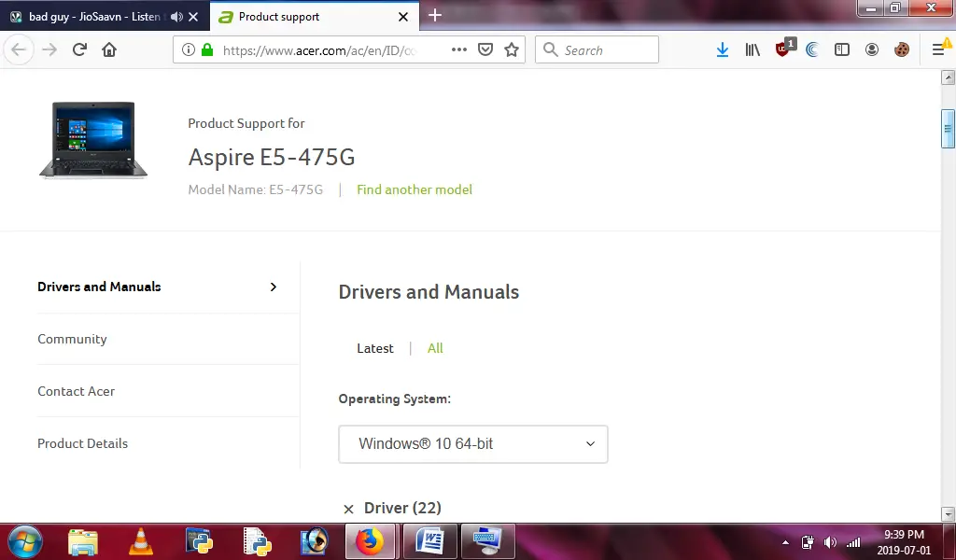Reload the current page
The image size is (956, 560).
(79, 50)
